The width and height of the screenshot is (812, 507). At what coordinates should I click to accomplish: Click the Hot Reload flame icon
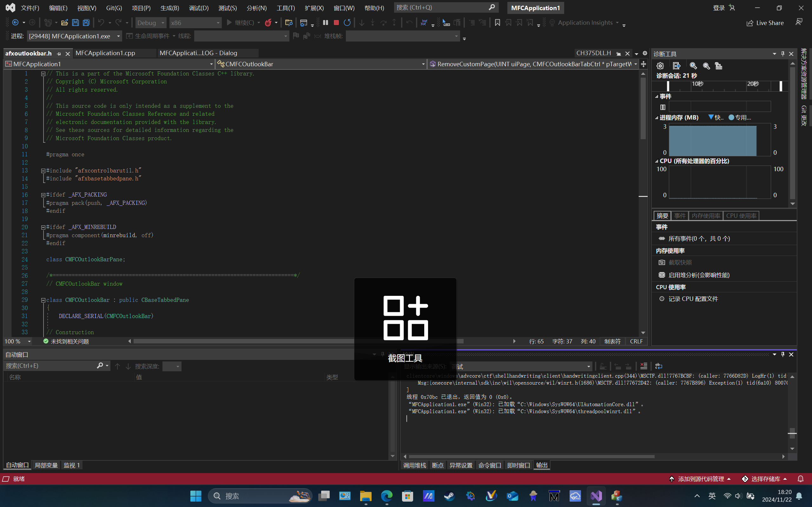coord(268,23)
